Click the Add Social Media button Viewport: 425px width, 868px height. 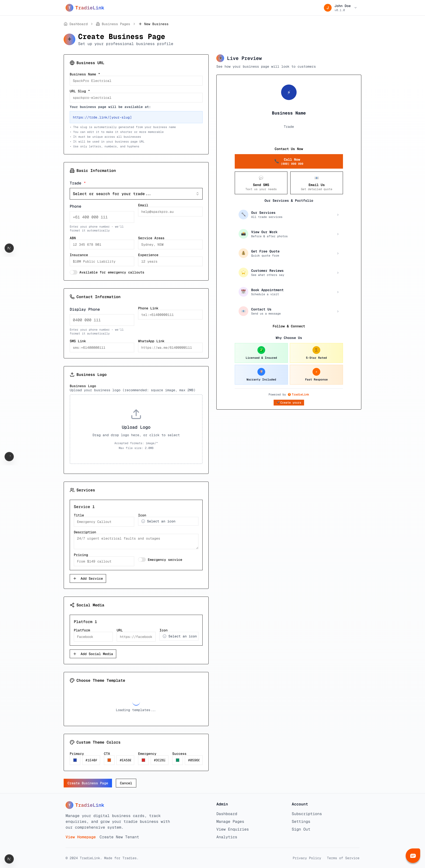coord(93,654)
